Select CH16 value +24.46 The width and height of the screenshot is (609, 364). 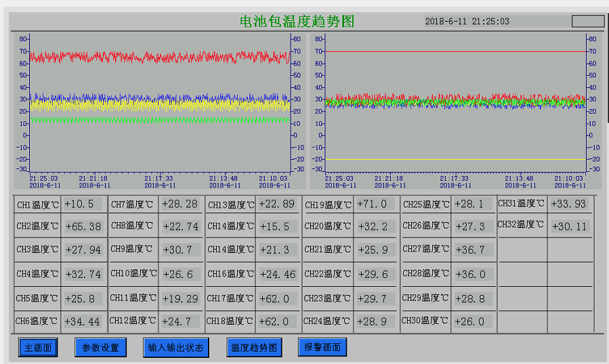click(278, 275)
